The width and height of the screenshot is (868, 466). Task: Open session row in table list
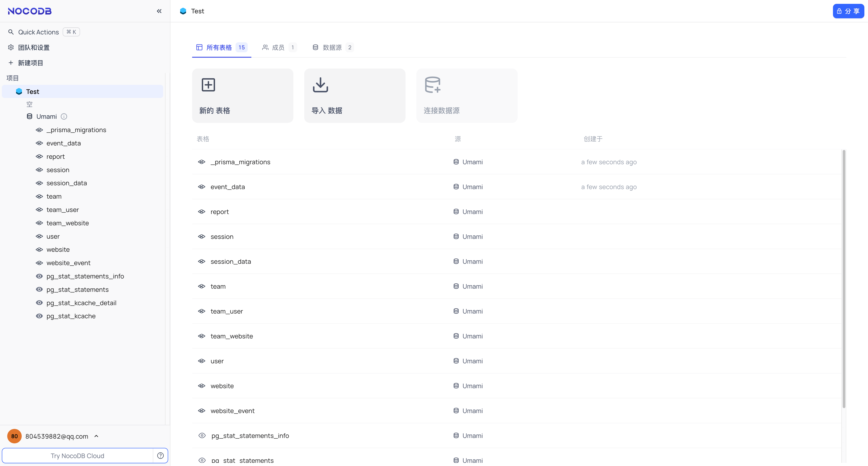pos(517,237)
